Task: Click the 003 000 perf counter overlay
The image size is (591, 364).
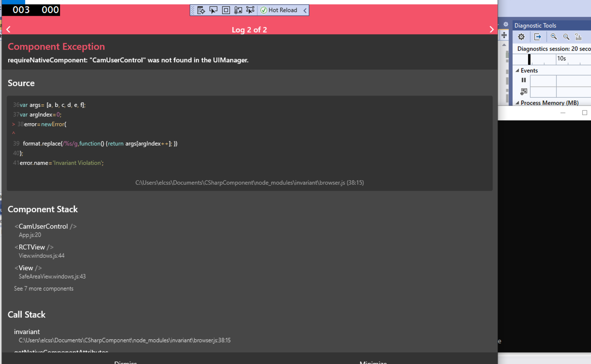Action: coord(31,10)
